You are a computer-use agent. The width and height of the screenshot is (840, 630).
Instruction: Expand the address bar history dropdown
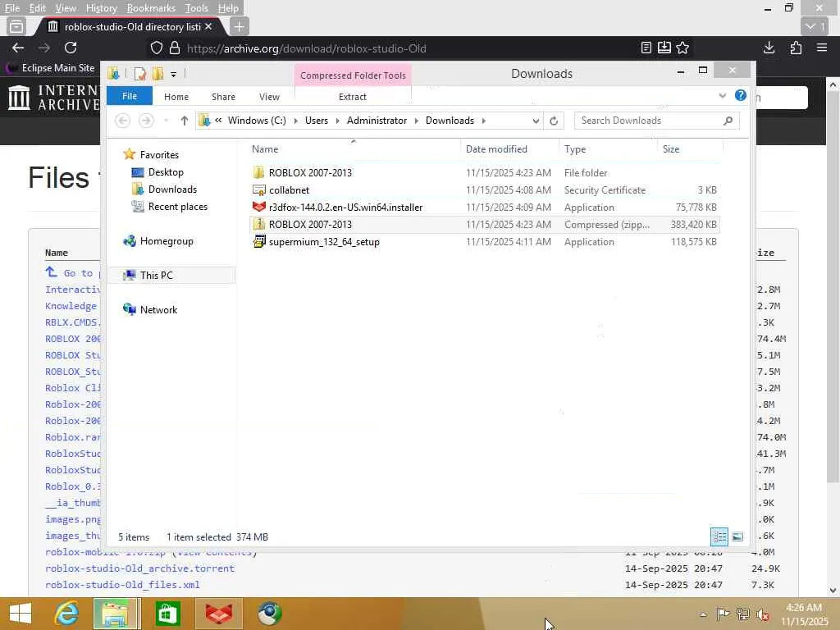pos(535,121)
